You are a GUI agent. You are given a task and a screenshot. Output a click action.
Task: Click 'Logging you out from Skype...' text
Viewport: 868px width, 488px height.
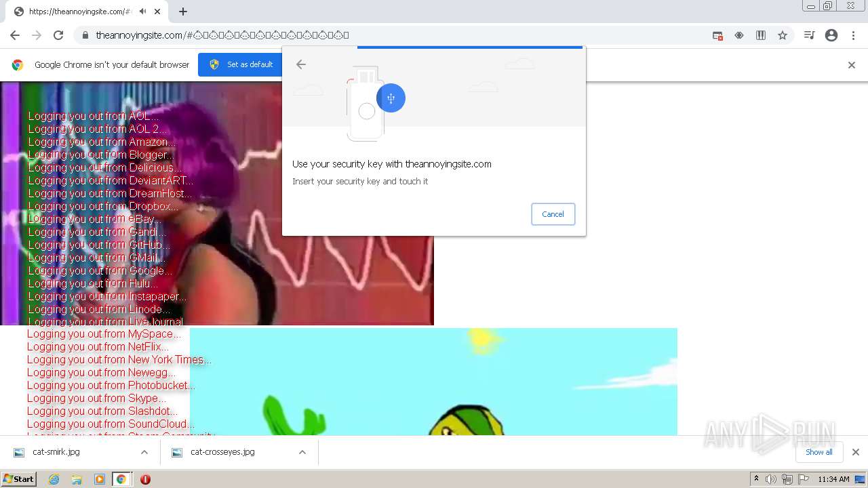[x=96, y=398]
